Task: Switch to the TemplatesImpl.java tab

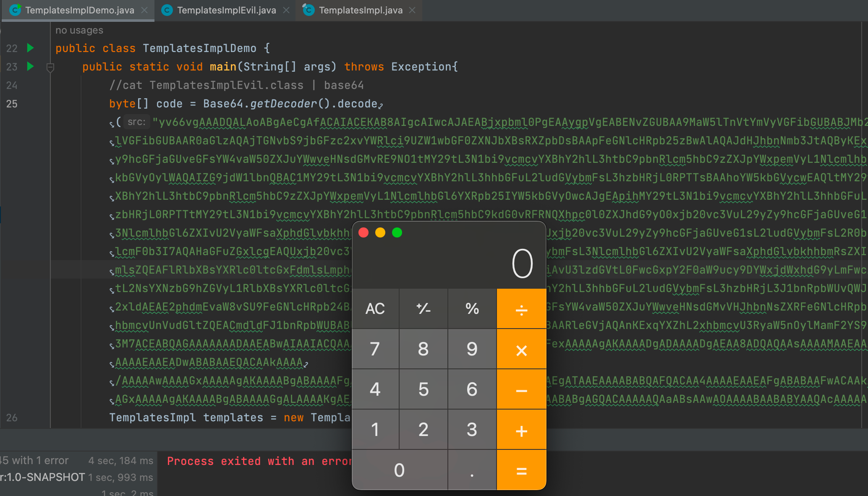Action: coord(360,10)
